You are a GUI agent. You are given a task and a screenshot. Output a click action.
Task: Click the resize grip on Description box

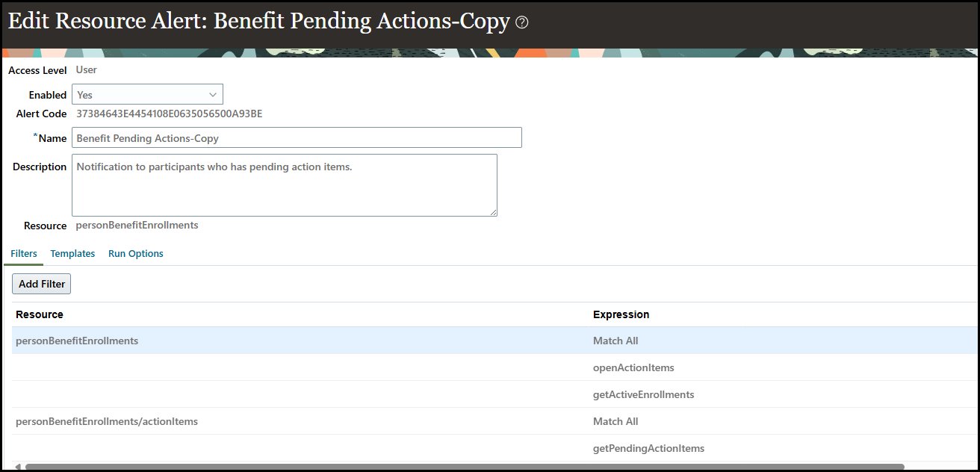(x=494, y=214)
